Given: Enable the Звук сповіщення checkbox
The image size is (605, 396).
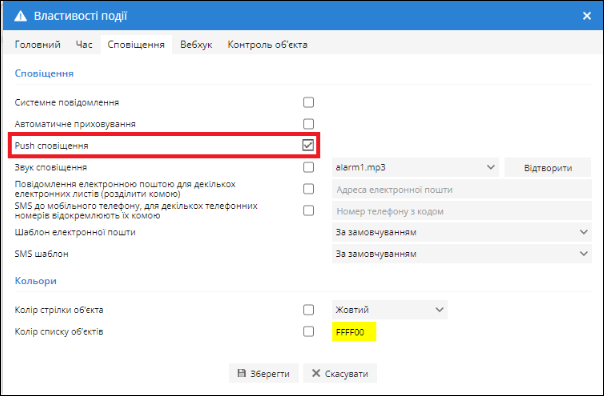Looking at the screenshot, I should 308,167.
